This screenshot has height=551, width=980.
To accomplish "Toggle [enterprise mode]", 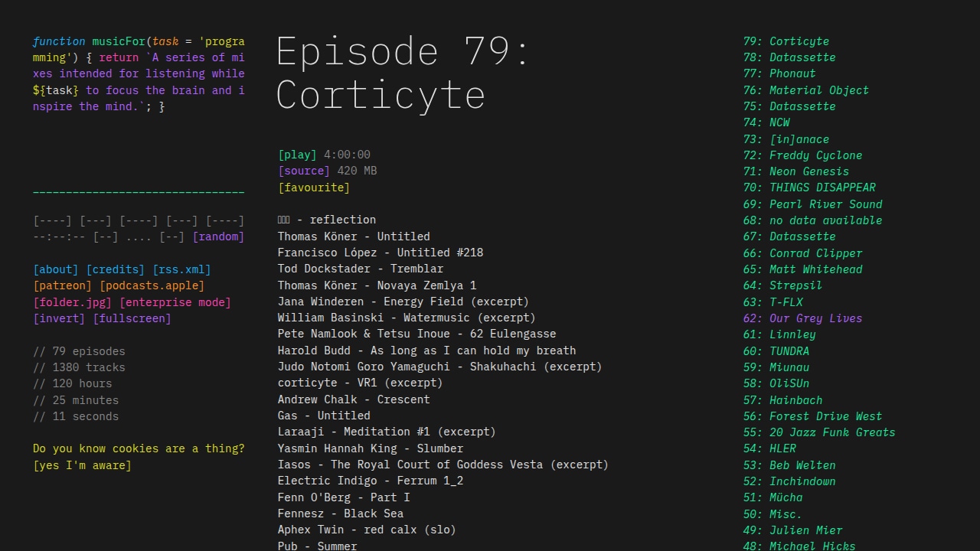I will tap(175, 302).
